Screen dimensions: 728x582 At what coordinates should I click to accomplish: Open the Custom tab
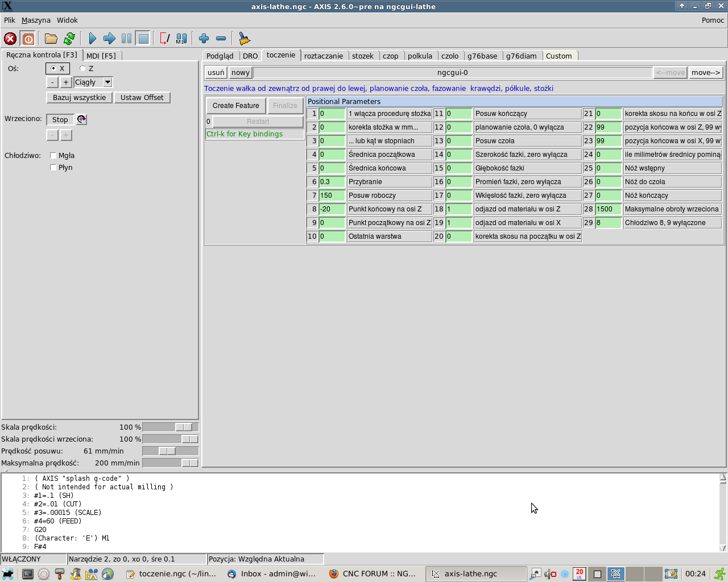click(x=559, y=56)
